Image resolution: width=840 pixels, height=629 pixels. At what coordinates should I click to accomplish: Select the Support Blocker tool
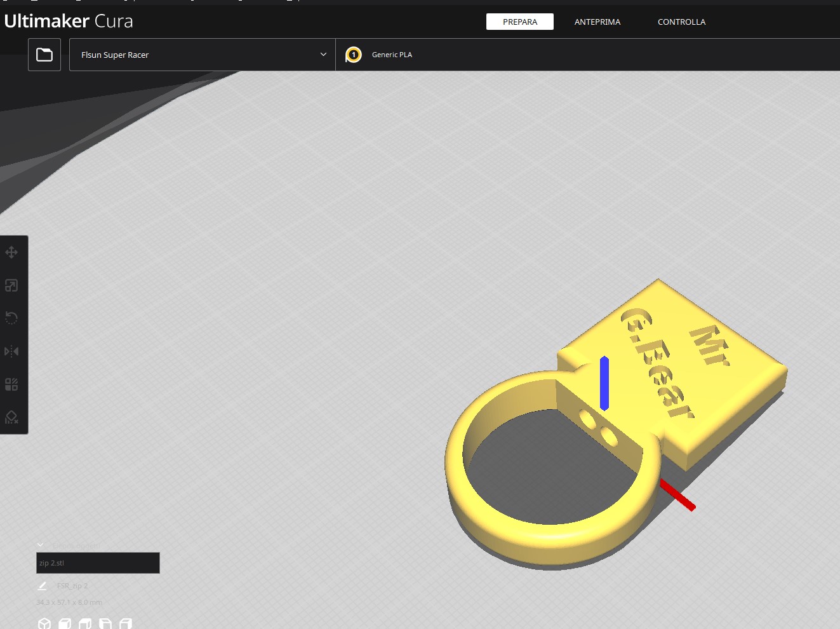pyautogui.click(x=11, y=417)
